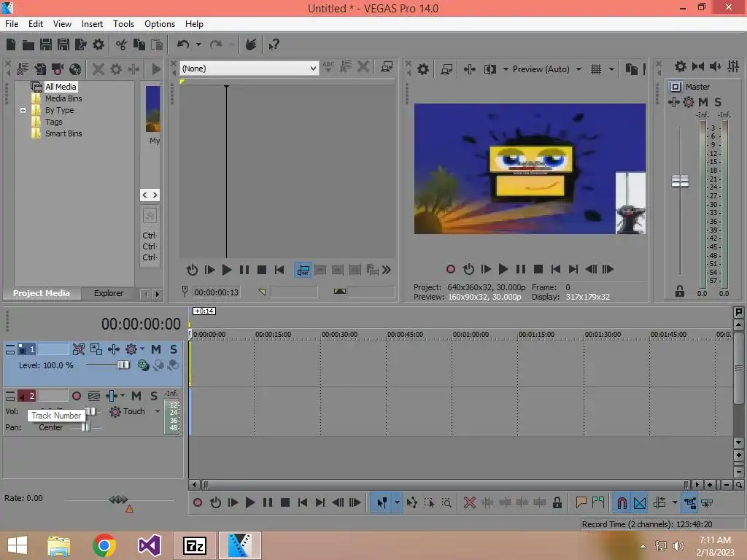The image size is (747, 560).
Task: Click the preview overlays grid icon
Action: click(596, 69)
